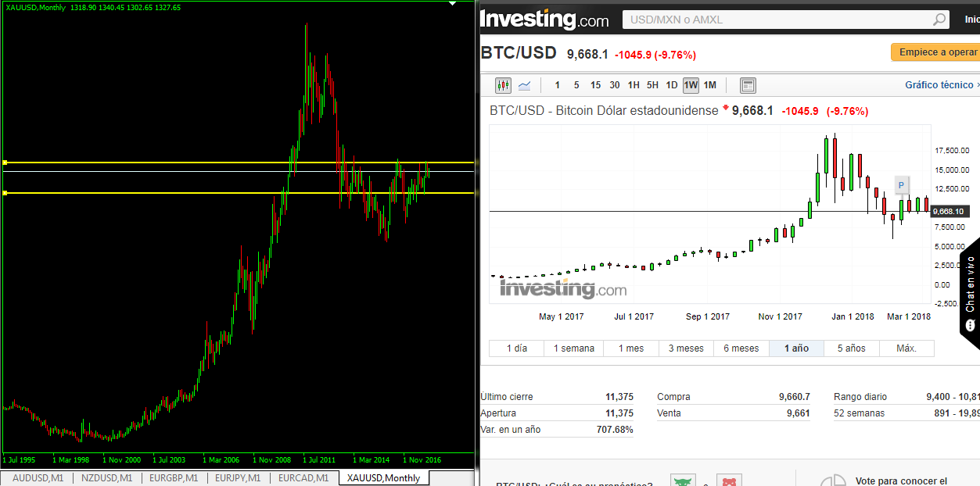Open the chart news panel icon
The height and width of the screenshot is (486, 980).
click(x=748, y=85)
